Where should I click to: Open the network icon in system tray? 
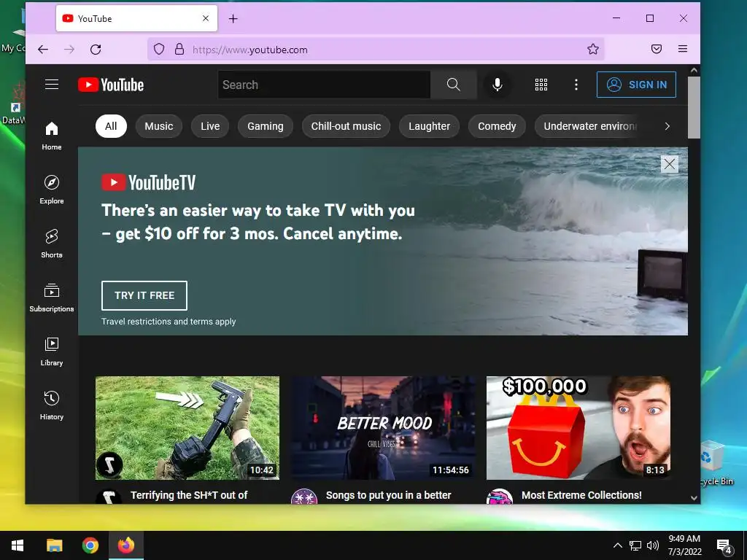tap(635, 545)
